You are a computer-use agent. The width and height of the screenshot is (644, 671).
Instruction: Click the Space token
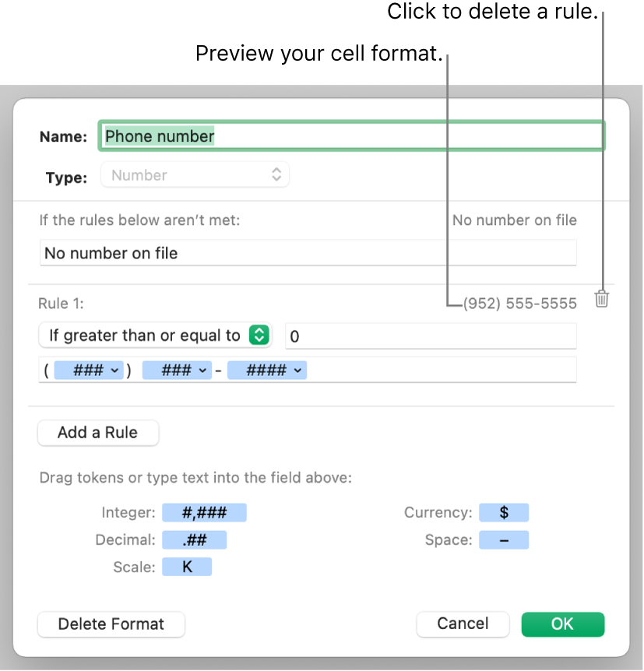[x=503, y=539]
